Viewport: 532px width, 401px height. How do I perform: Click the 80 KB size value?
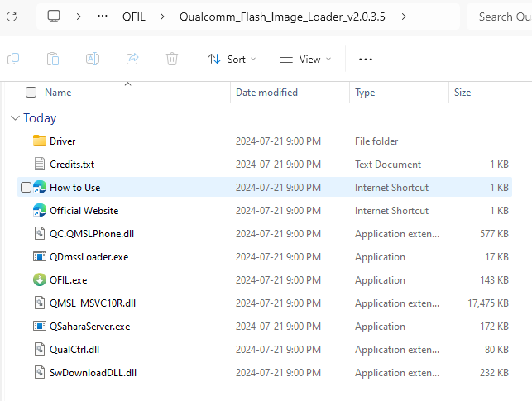click(x=496, y=350)
